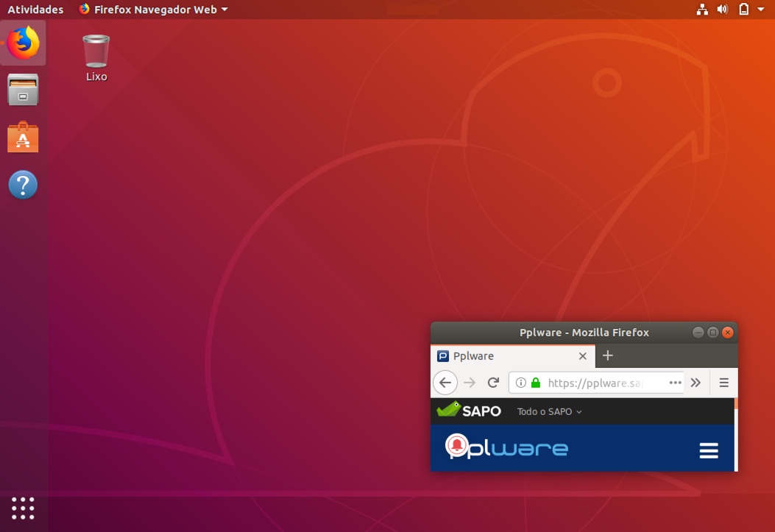Launch Ubuntu Software from the dock

click(x=23, y=137)
